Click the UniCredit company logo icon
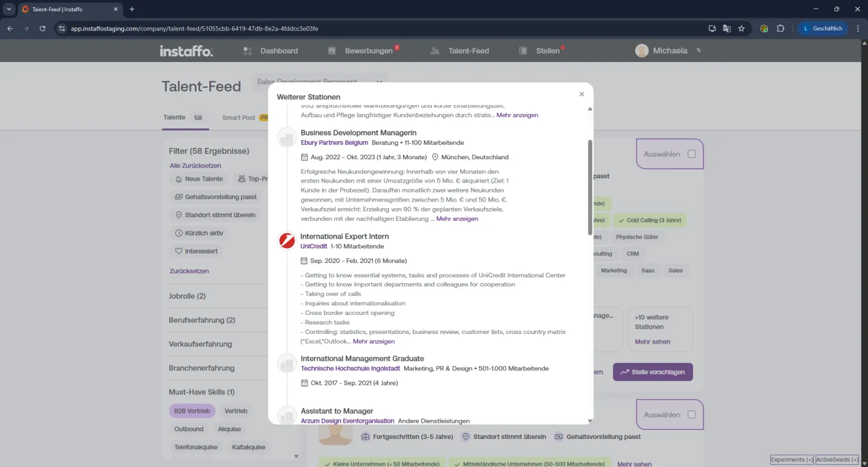Image resolution: width=868 pixels, height=467 pixels. [x=287, y=241]
